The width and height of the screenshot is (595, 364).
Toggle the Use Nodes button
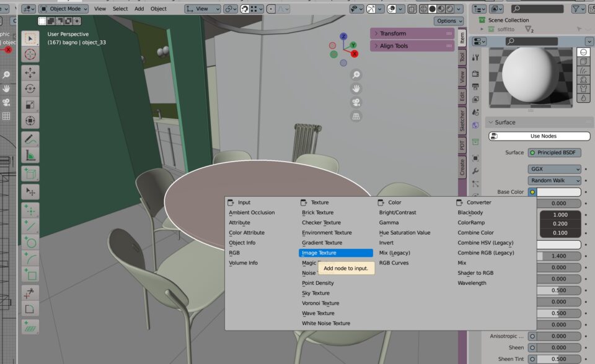coord(539,136)
